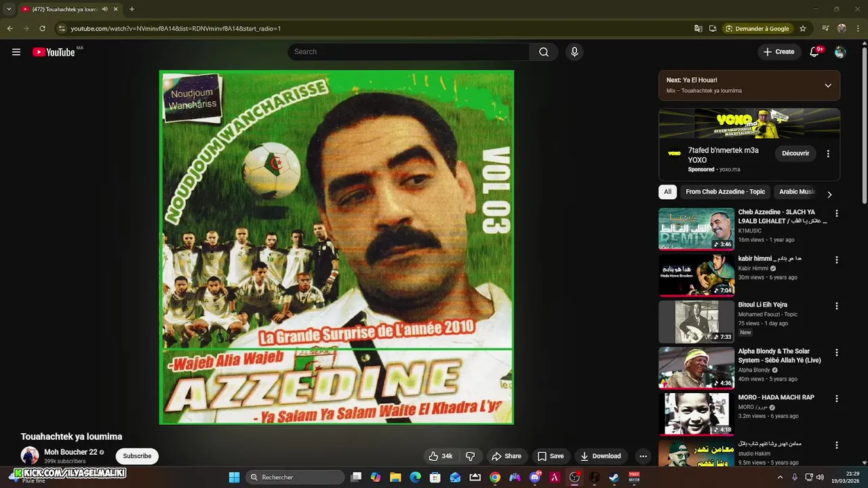
Task: Show hidden system tray icons
Action: click(778, 477)
